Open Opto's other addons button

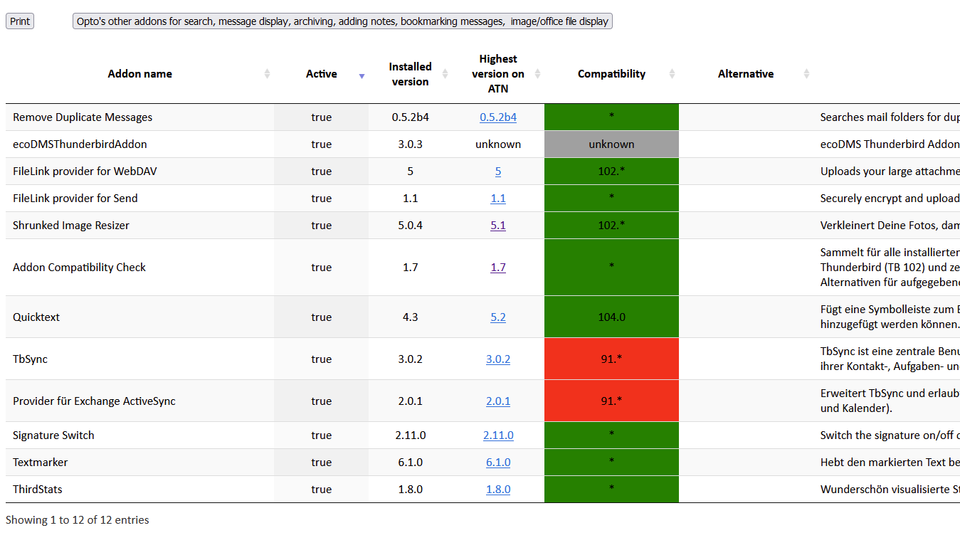click(x=342, y=21)
